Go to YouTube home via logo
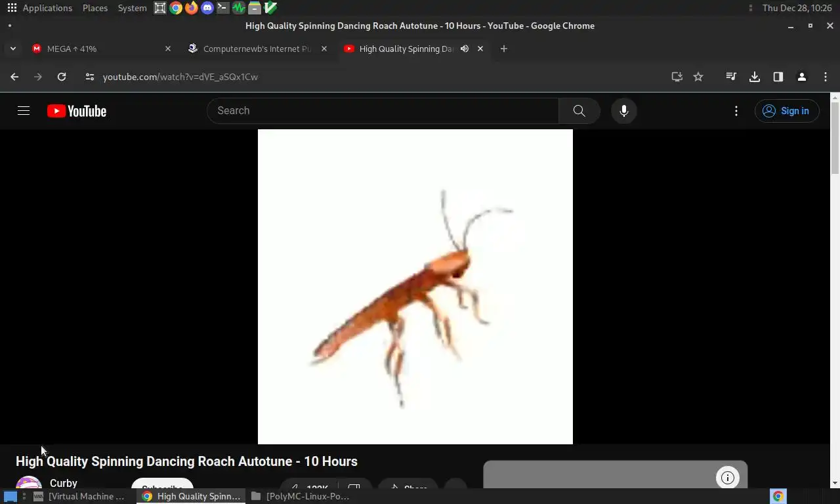840x504 pixels. [x=77, y=111]
